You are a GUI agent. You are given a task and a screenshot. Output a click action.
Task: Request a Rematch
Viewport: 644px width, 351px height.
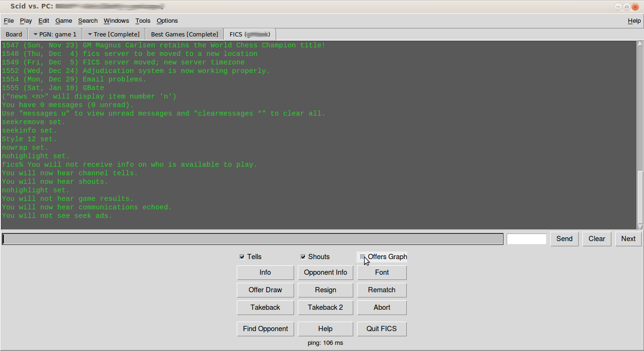tap(382, 290)
